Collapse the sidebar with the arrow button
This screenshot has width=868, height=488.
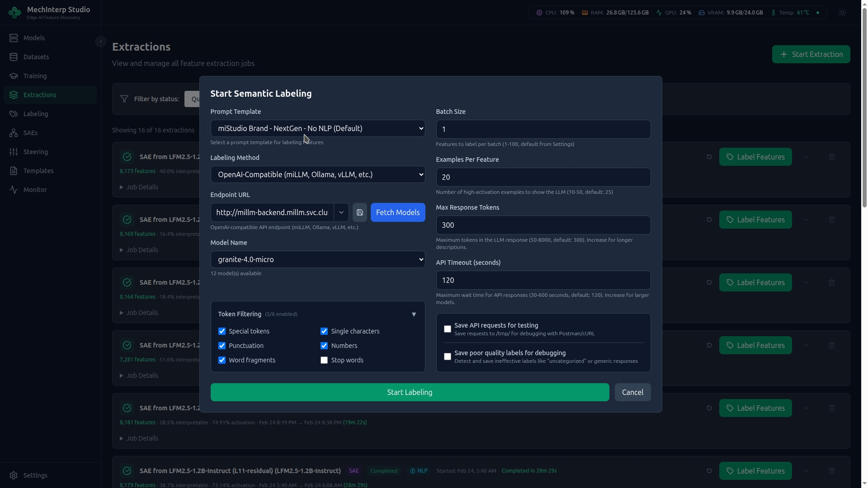point(101,42)
